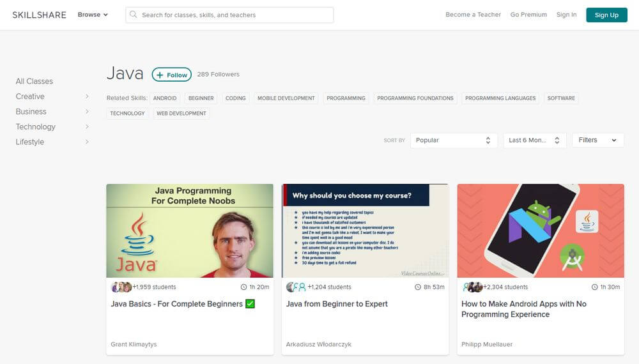Click the student avatars on Android Apps card
639x364 pixels.
coord(473,287)
